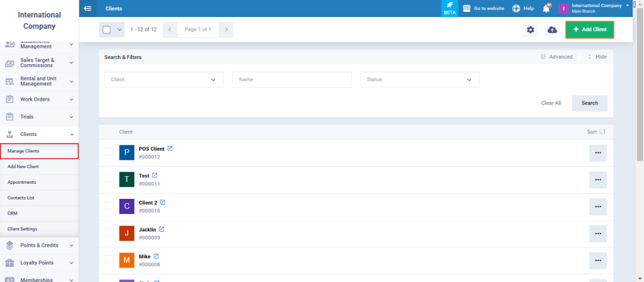Check the Jacklin row checkbox
The width and height of the screenshot is (644, 282).
(109, 232)
